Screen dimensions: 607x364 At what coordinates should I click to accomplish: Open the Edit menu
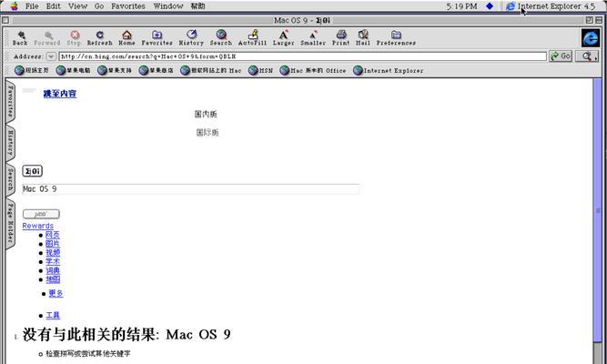point(54,6)
